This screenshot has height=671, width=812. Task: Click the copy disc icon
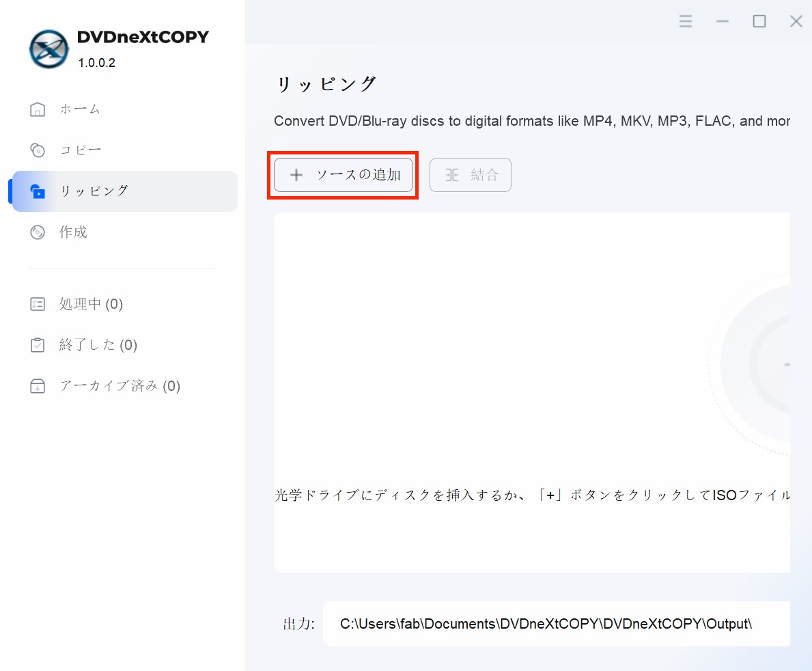click(38, 150)
